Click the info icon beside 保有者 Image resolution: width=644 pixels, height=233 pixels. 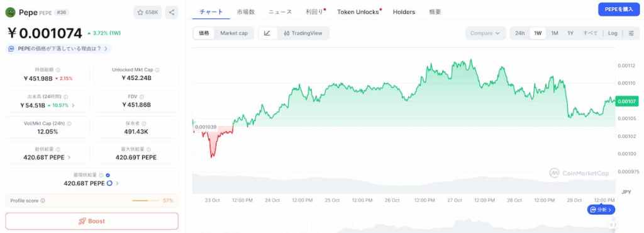tap(144, 123)
